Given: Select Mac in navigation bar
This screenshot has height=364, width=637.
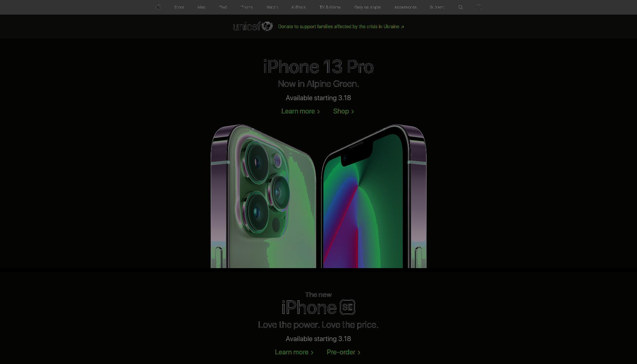Looking at the screenshot, I should (201, 7).
